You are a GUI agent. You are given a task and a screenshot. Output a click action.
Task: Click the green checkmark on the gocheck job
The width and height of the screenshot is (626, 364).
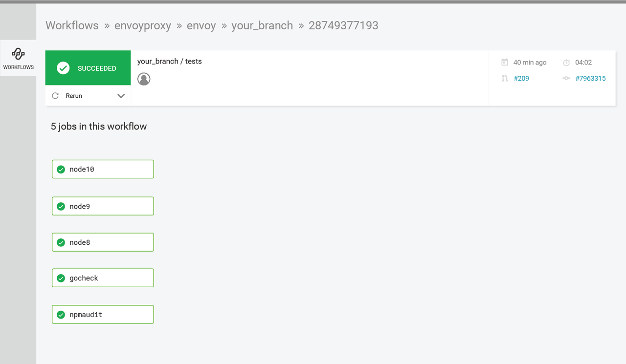(61, 278)
